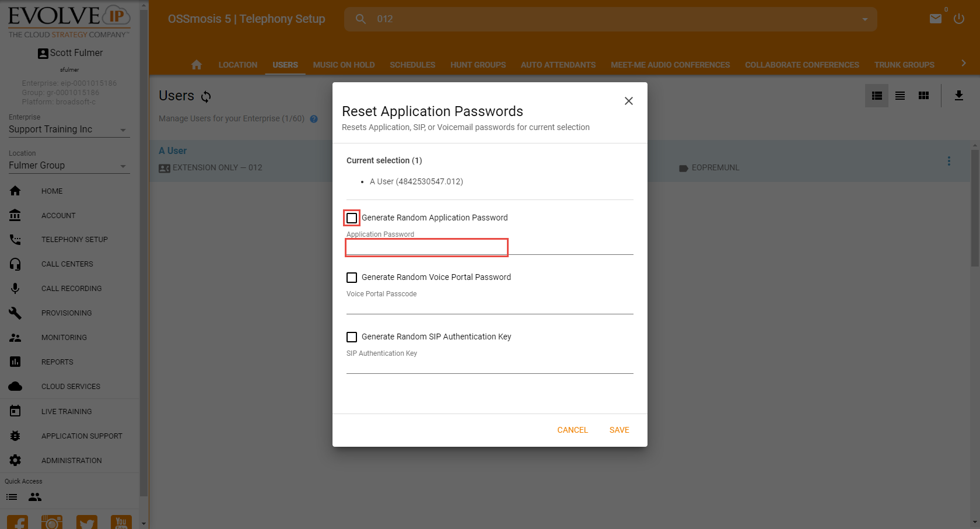
Task: Check Generate Random Application Password box
Action: pos(352,218)
